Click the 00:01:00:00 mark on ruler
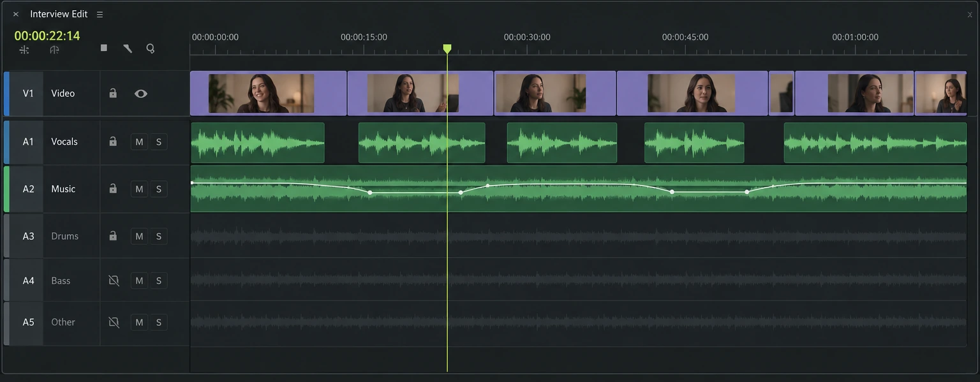Image resolution: width=980 pixels, height=382 pixels. click(x=855, y=37)
